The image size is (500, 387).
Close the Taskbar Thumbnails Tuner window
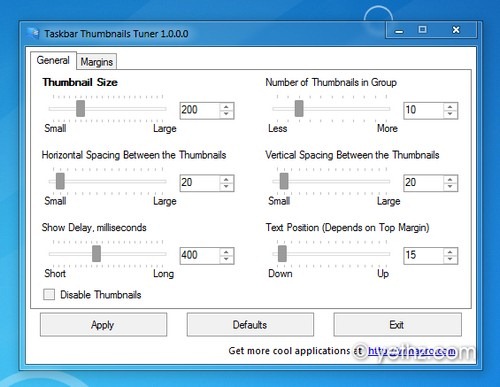click(456, 30)
